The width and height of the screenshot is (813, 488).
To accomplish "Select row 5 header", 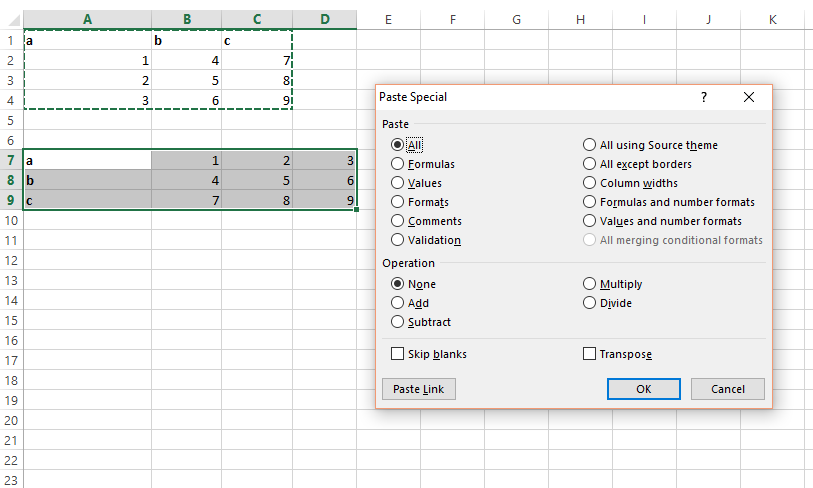I will tap(11, 120).
